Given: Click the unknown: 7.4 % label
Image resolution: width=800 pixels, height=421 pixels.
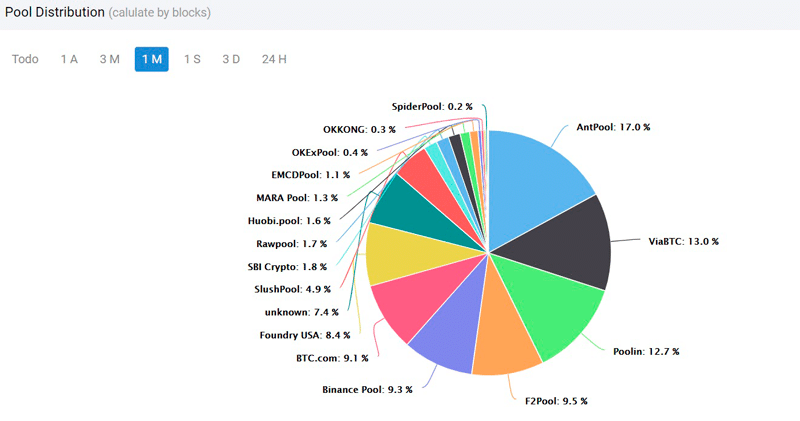Looking at the screenshot, I should click(x=302, y=312).
